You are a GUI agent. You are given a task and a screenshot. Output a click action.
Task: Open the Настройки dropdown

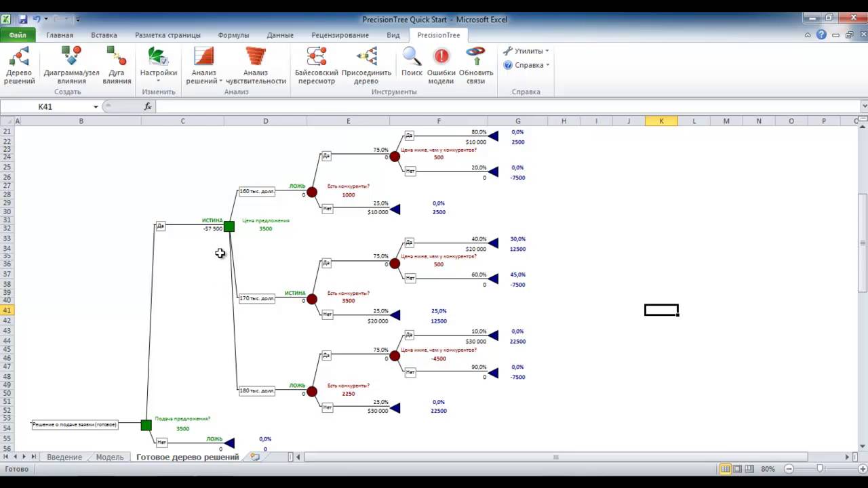pyautogui.click(x=159, y=66)
